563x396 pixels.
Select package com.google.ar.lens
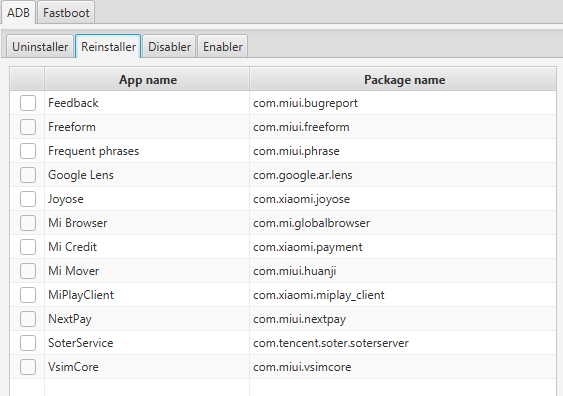pyautogui.click(x=302, y=175)
